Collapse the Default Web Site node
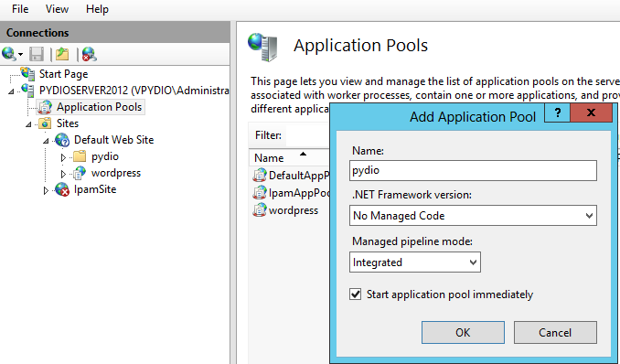 coord(46,141)
